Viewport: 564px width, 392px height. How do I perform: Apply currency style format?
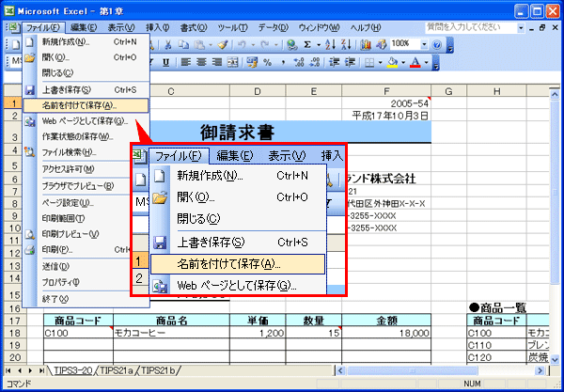tap(252, 63)
